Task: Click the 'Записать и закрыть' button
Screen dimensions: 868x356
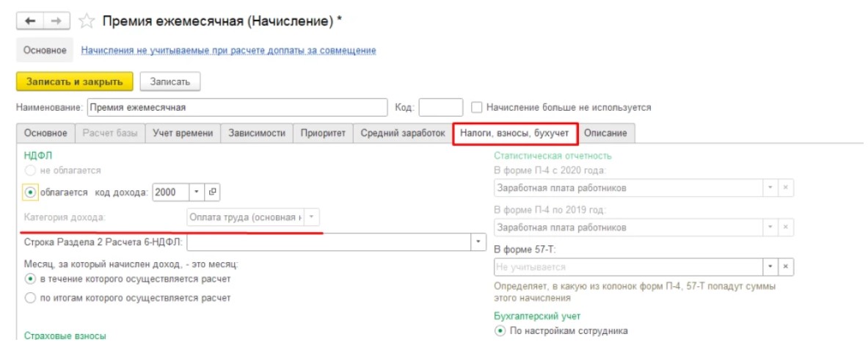Action: coord(74,81)
